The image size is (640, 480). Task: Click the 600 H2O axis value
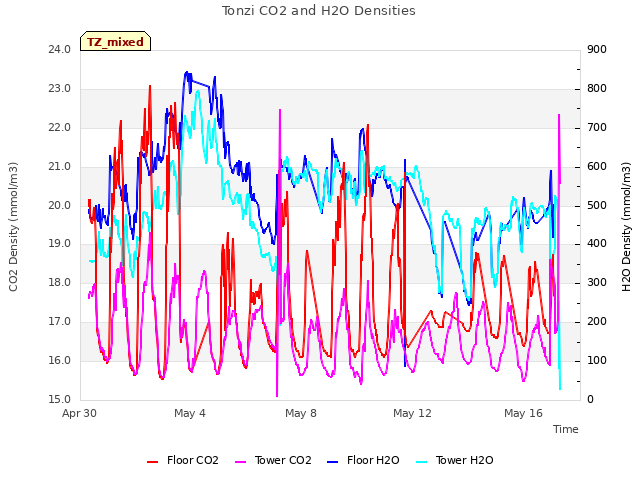597,167
